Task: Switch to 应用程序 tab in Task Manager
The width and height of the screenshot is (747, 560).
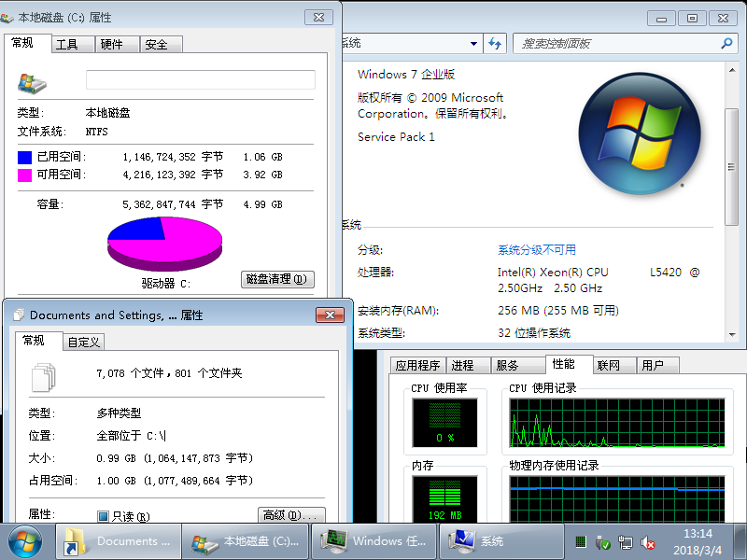Action: [x=417, y=365]
